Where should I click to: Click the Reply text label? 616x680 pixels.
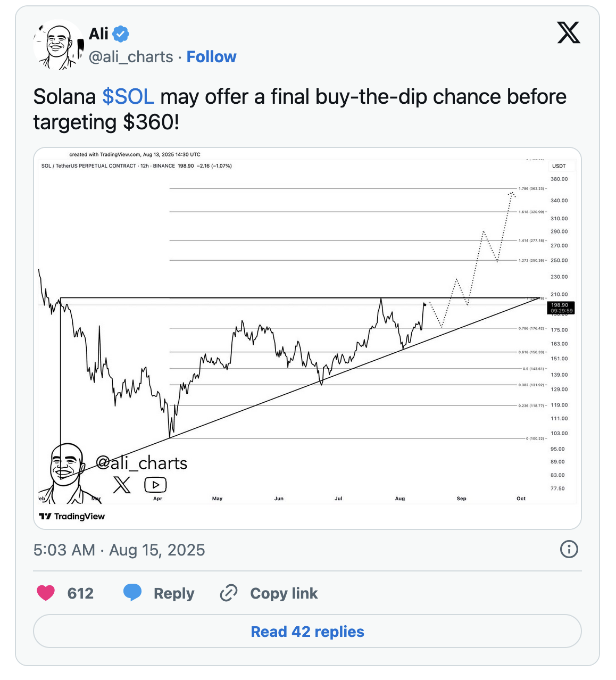coord(174,593)
